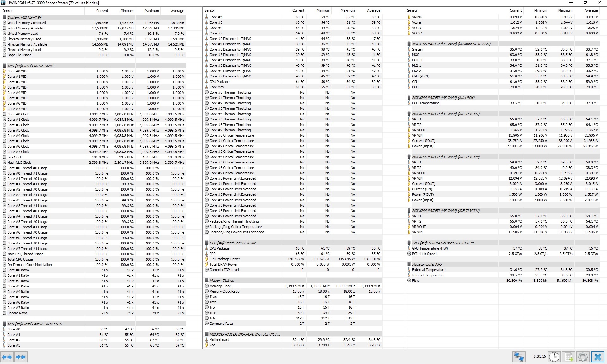The width and height of the screenshot is (607, 364).
Task: Select the Mesh/LLC Clock row
Action: click(x=94, y=163)
